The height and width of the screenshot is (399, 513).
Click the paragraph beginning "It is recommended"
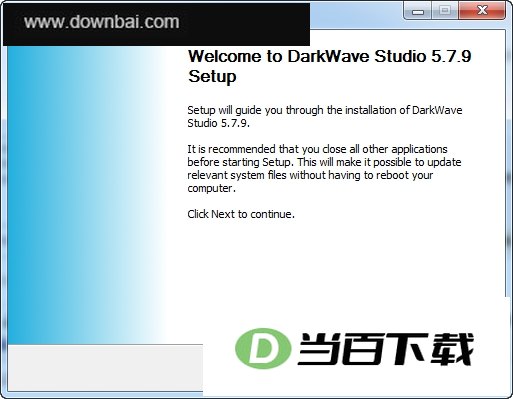(x=324, y=169)
